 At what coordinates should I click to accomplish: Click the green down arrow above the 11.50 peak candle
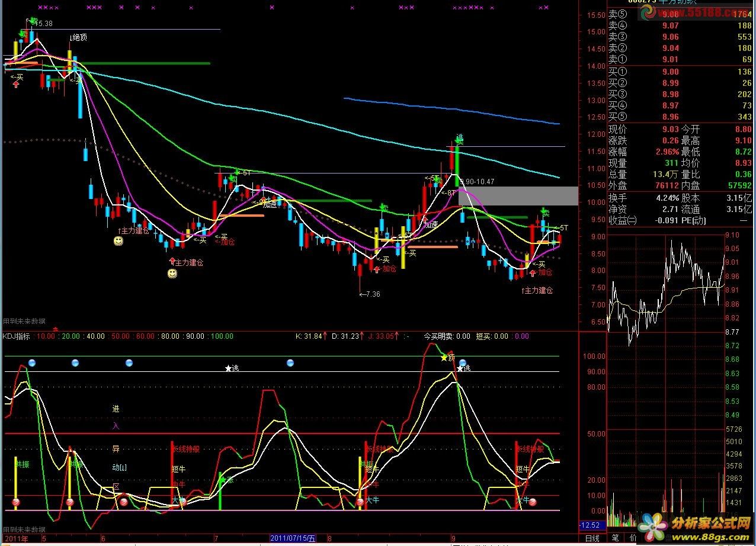tap(458, 139)
